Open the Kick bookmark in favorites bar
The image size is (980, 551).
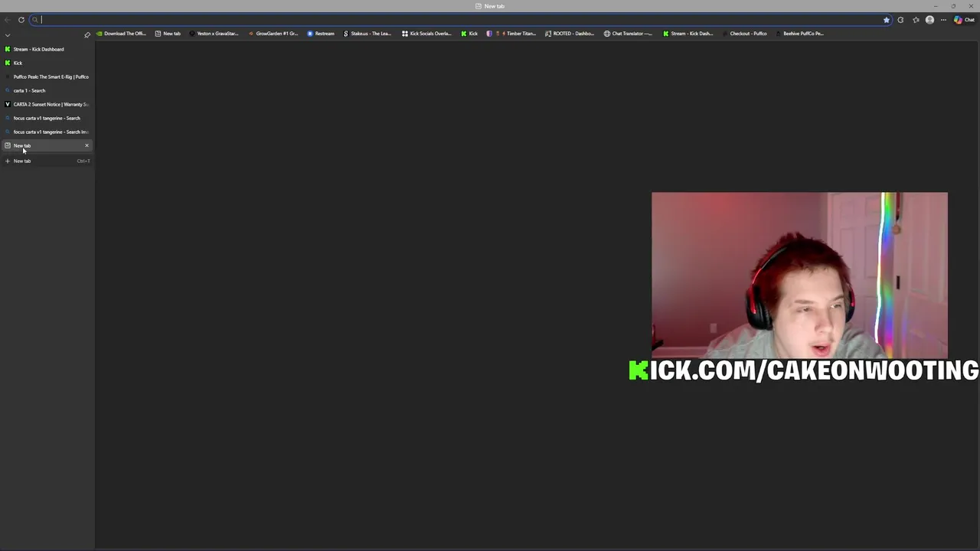[469, 34]
